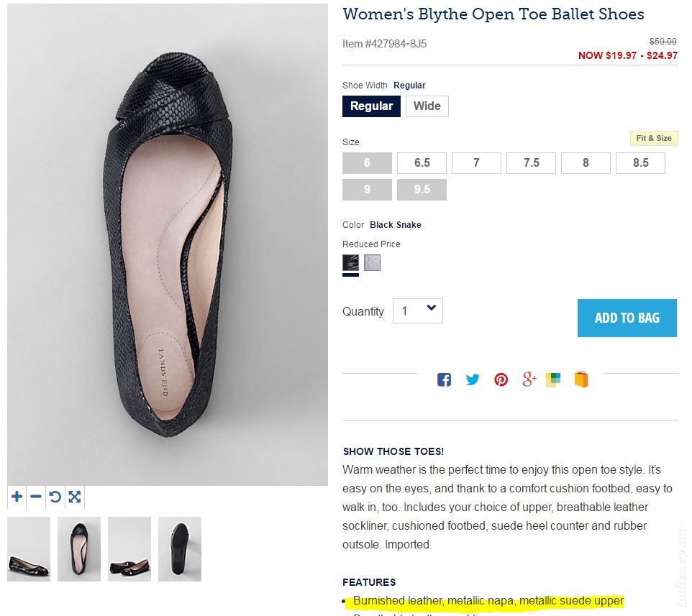The width and height of the screenshot is (692, 616).
Task: Choose size 7.5
Action: pyautogui.click(x=531, y=163)
